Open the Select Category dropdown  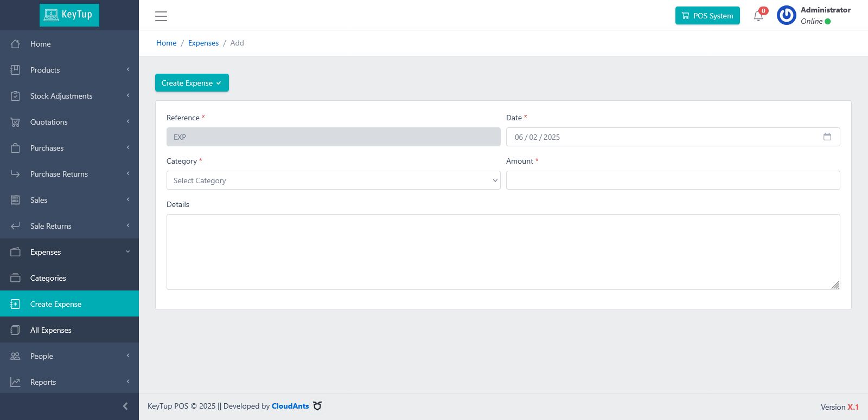(x=334, y=180)
